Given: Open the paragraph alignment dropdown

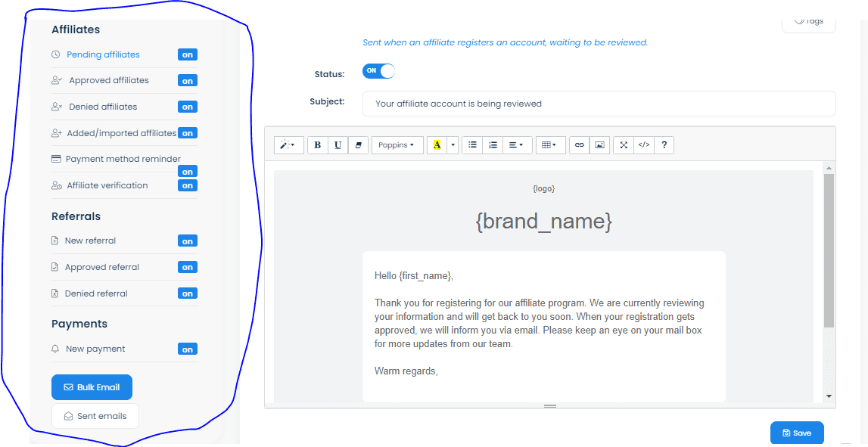Looking at the screenshot, I should pos(517,145).
